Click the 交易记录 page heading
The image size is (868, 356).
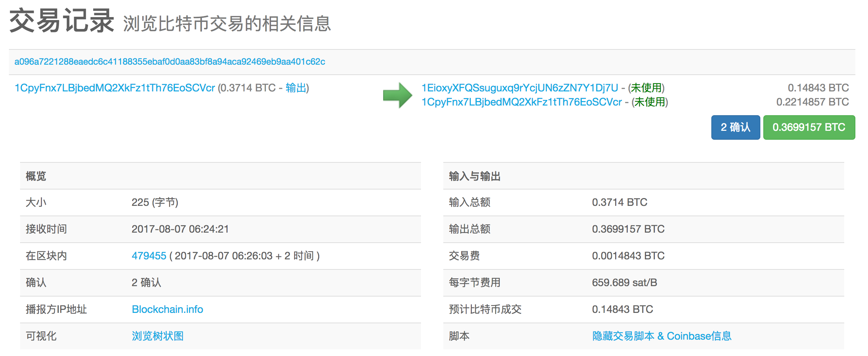[62, 21]
